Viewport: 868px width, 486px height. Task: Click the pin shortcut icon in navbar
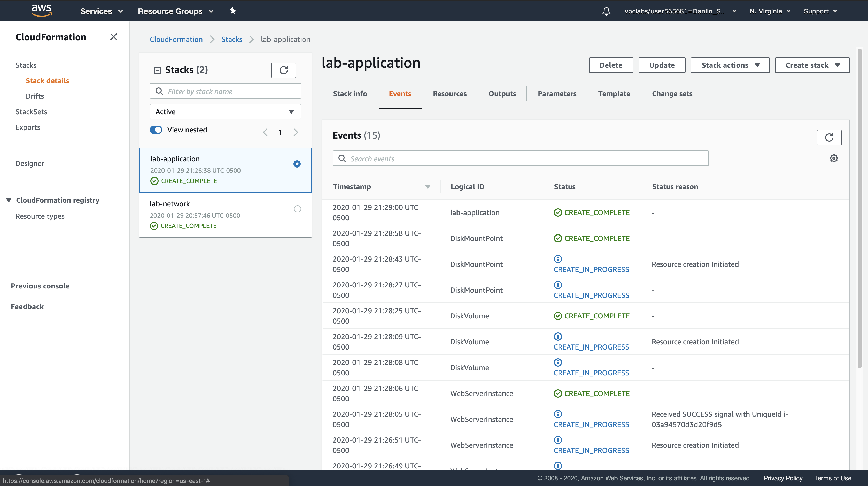click(233, 11)
